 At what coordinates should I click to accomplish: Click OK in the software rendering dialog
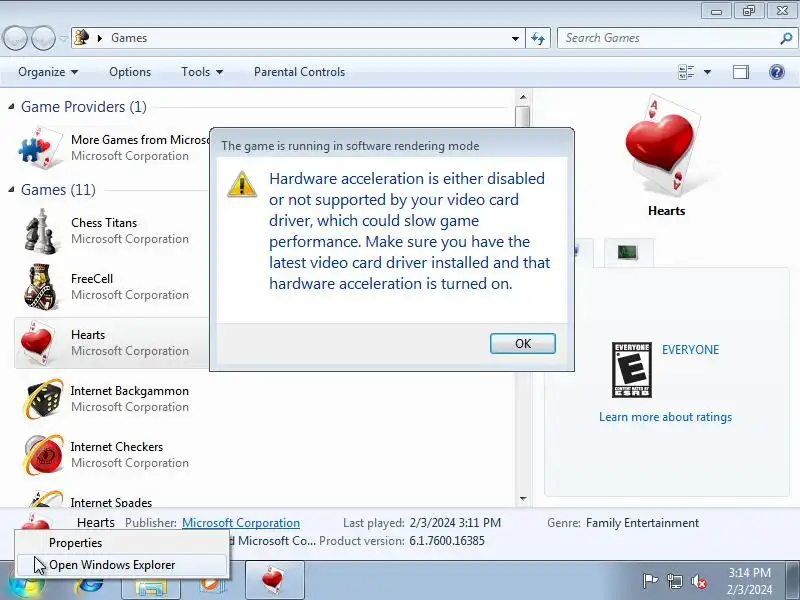[522, 343]
